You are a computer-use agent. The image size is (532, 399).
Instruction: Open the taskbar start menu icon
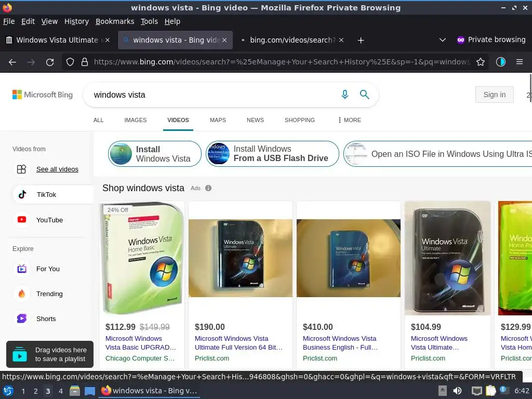coord(8,391)
